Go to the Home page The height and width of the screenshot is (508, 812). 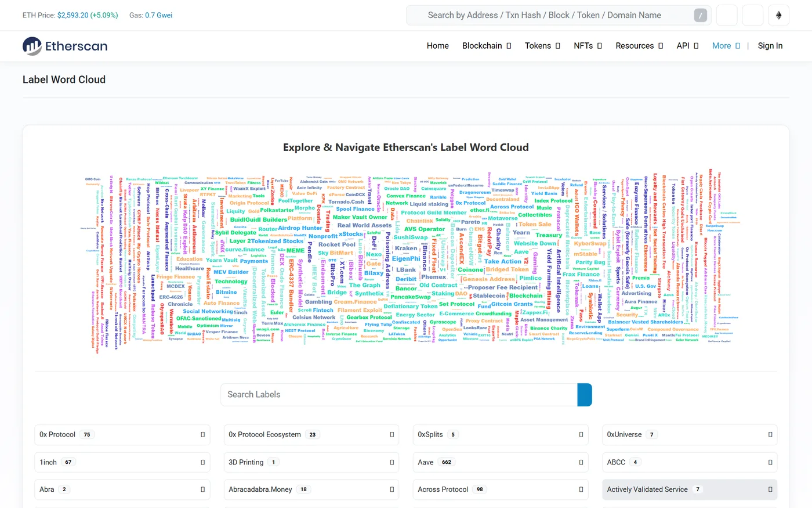[x=438, y=46]
